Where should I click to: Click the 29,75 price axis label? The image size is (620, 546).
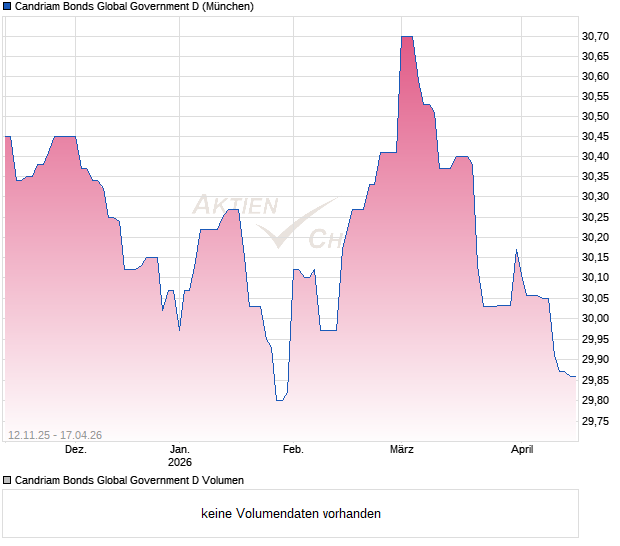click(x=595, y=421)
